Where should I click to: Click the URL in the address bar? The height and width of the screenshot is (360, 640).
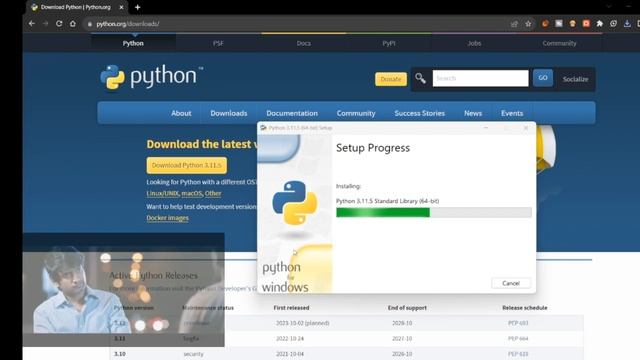pyautogui.click(x=128, y=24)
